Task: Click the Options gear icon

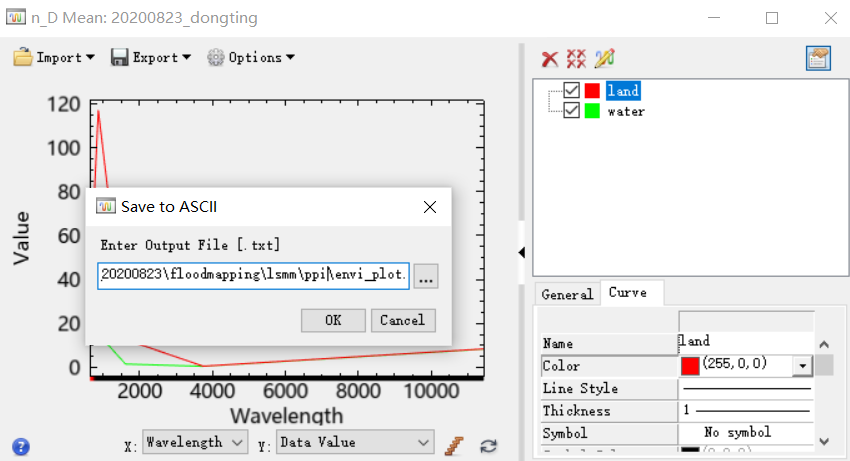Action: tap(216, 57)
